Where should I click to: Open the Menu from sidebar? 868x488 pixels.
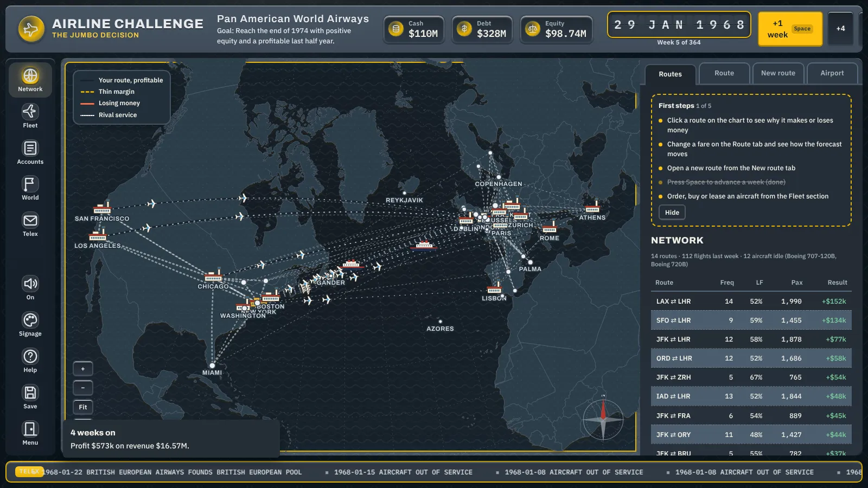30,433
